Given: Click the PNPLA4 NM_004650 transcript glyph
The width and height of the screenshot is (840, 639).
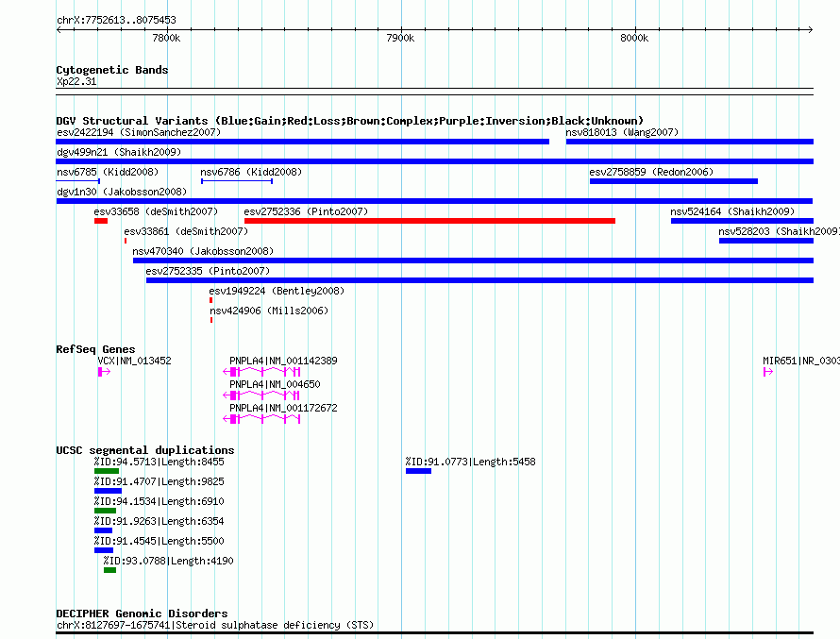Looking at the screenshot, I should pos(261,395).
